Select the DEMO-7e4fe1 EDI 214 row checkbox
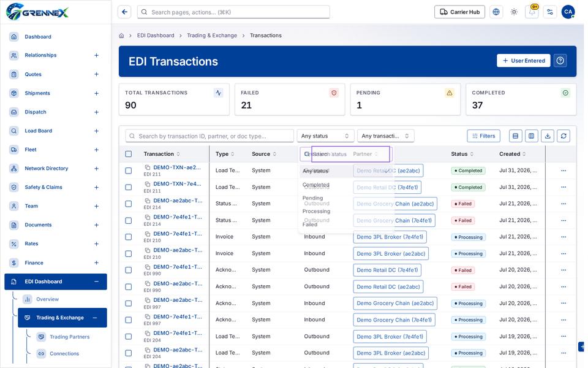This screenshot has width=588, height=368. [x=129, y=220]
